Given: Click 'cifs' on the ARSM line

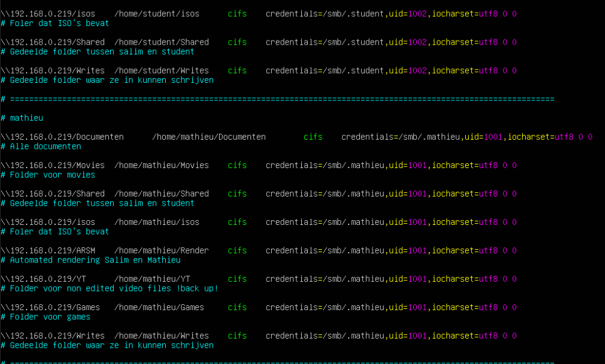Looking at the screenshot, I should 237,251.
